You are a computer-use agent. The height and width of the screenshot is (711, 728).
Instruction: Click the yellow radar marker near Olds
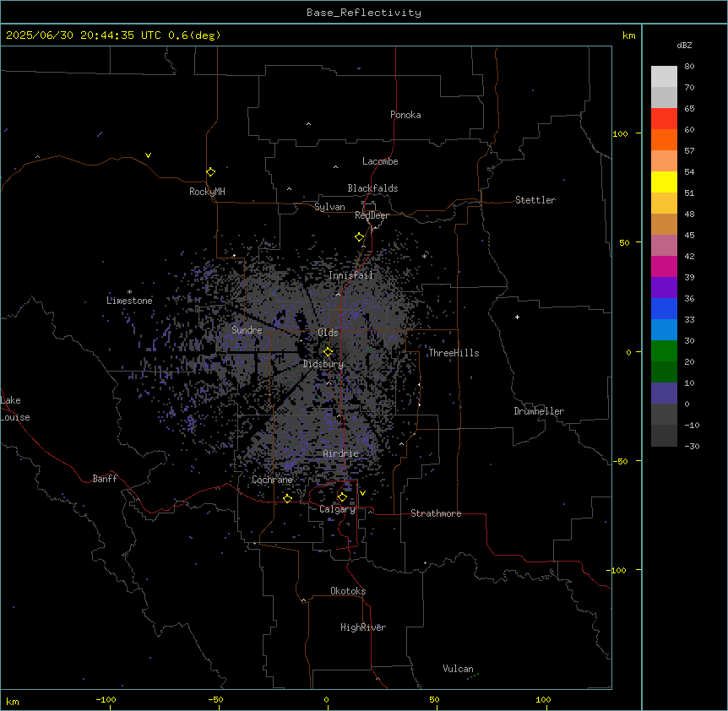click(x=328, y=351)
